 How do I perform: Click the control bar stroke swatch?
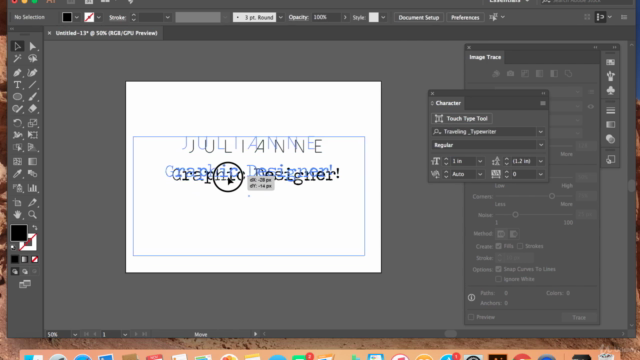click(x=89, y=17)
